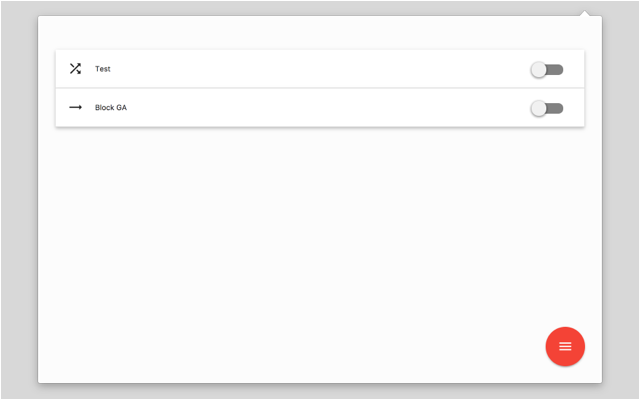Viewport: 640px width, 400px height.
Task: Click the Test toggle's round knob
Action: coord(539,70)
